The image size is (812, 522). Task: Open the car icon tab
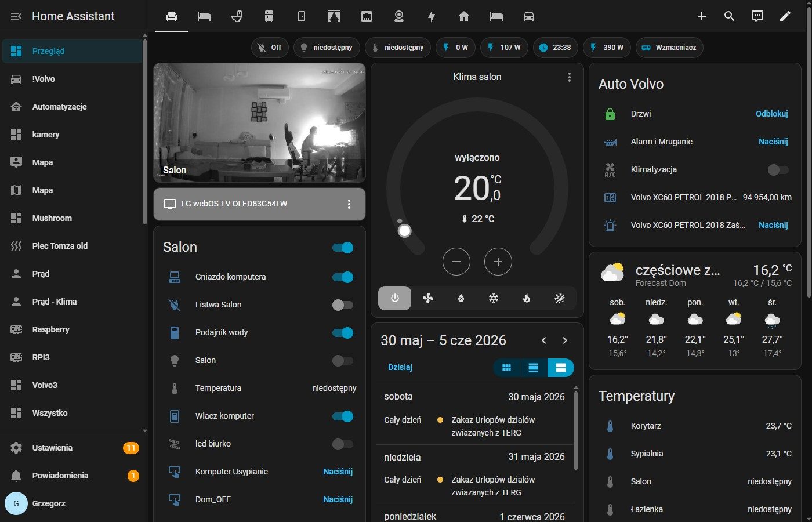tap(529, 16)
